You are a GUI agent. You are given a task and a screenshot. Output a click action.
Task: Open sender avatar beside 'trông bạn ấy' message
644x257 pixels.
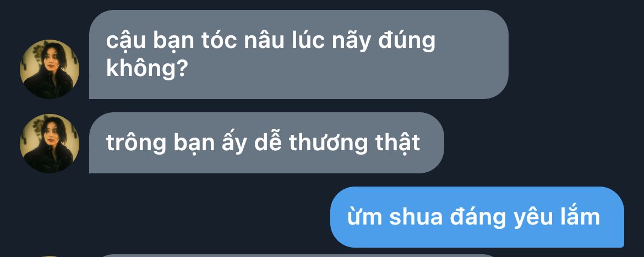coord(50,143)
